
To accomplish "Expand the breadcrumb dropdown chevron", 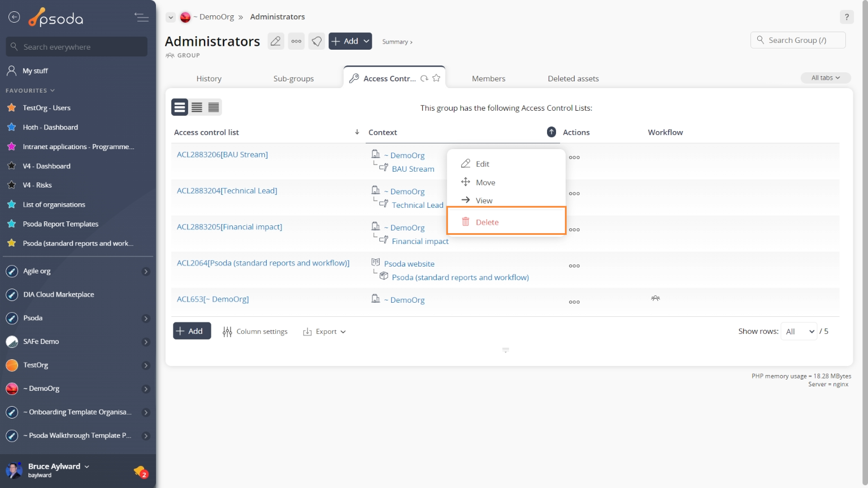I will pyautogui.click(x=171, y=18).
